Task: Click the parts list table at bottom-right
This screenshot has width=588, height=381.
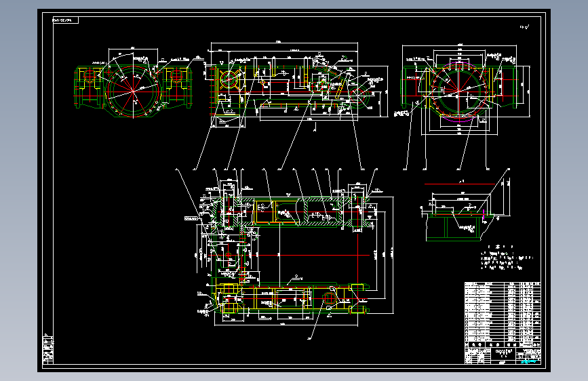Action: click(x=503, y=315)
